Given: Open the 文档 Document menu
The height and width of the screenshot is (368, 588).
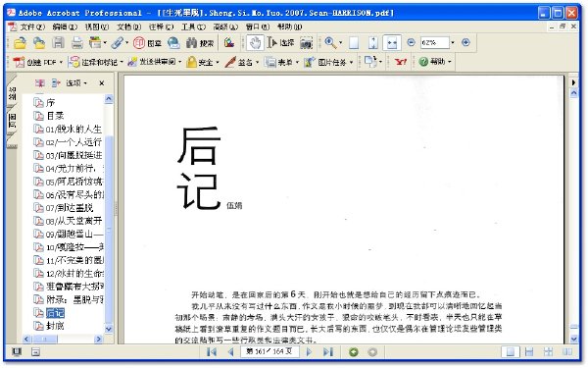Looking at the screenshot, I should click(129, 27).
